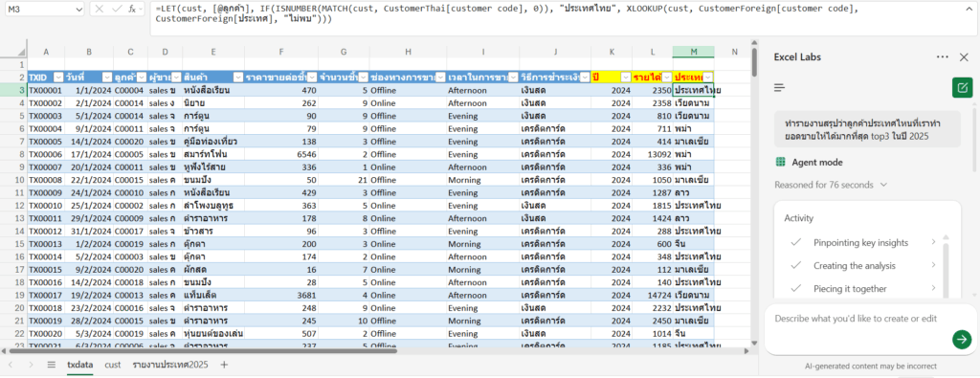
Task: Confirm the formula with the checkmark
Action: (x=116, y=9)
